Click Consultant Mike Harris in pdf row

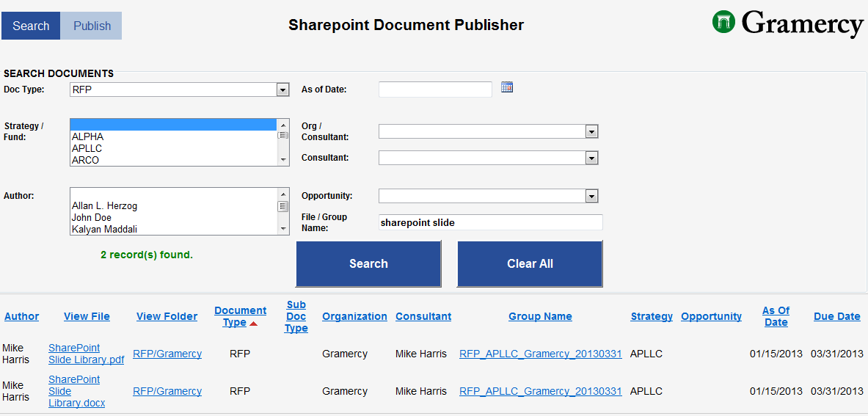point(420,354)
